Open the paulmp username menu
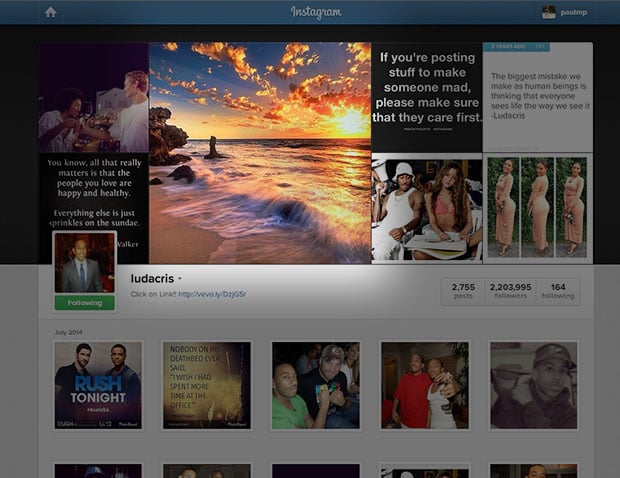 pyautogui.click(x=574, y=13)
